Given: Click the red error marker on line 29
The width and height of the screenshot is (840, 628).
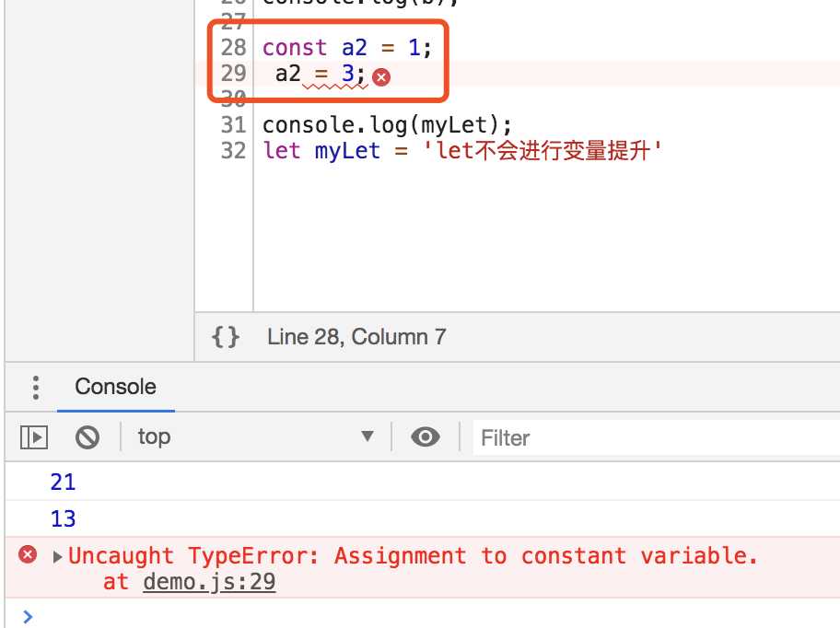Looking at the screenshot, I should (x=381, y=77).
